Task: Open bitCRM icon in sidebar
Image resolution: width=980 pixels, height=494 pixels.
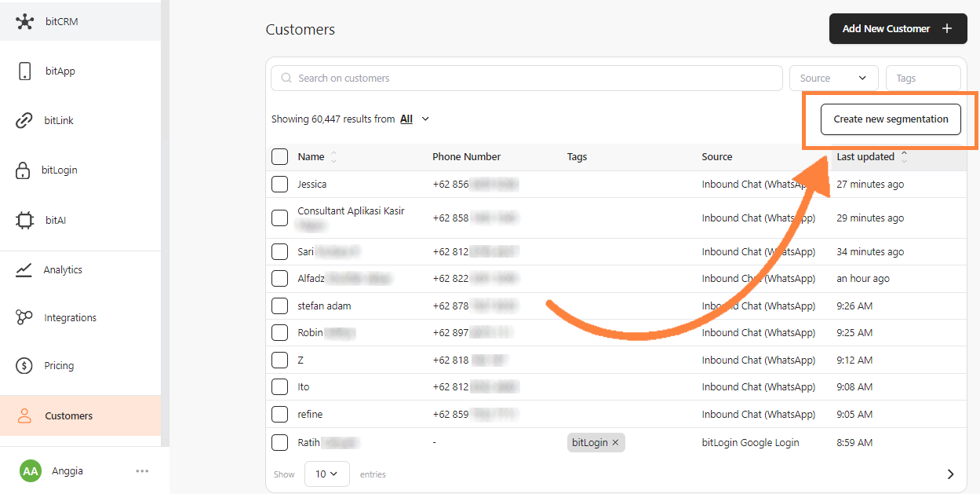Action: coord(25,21)
